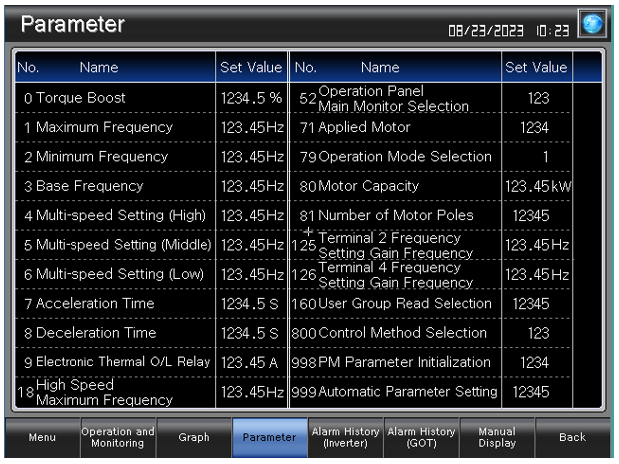Edit Operation Mode Selection value

(537, 157)
